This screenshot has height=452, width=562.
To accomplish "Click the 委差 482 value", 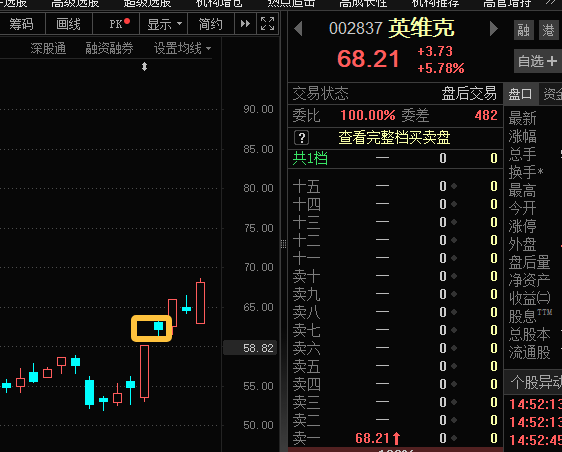I will click(486, 115).
